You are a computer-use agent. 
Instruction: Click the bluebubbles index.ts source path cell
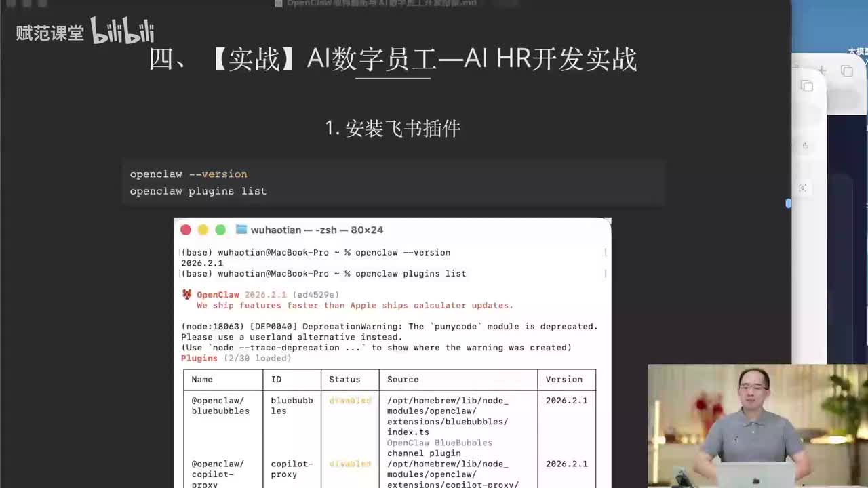[448, 416]
